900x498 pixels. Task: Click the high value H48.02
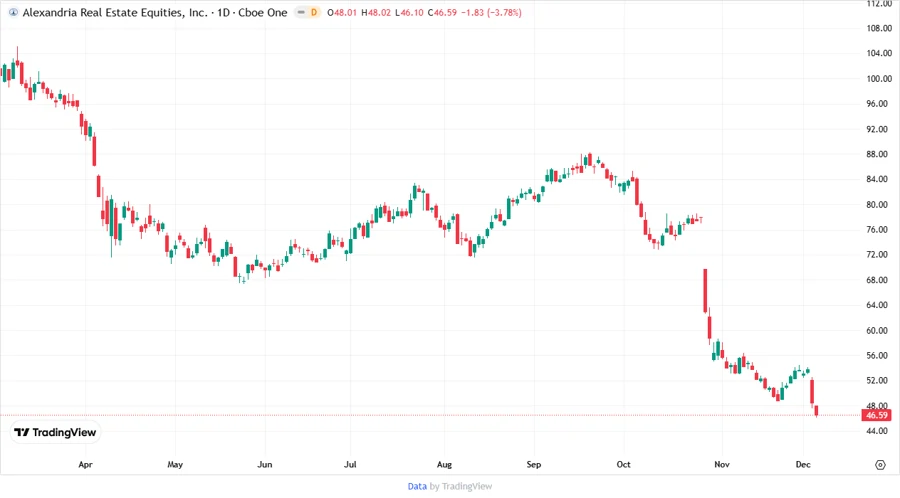pyautogui.click(x=376, y=12)
